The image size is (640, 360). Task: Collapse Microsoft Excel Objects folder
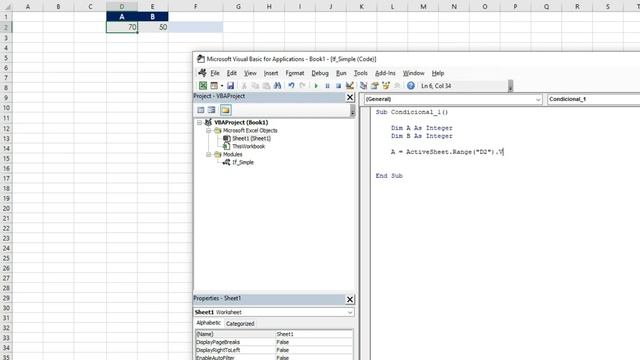pyautogui.click(x=208, y=131)
